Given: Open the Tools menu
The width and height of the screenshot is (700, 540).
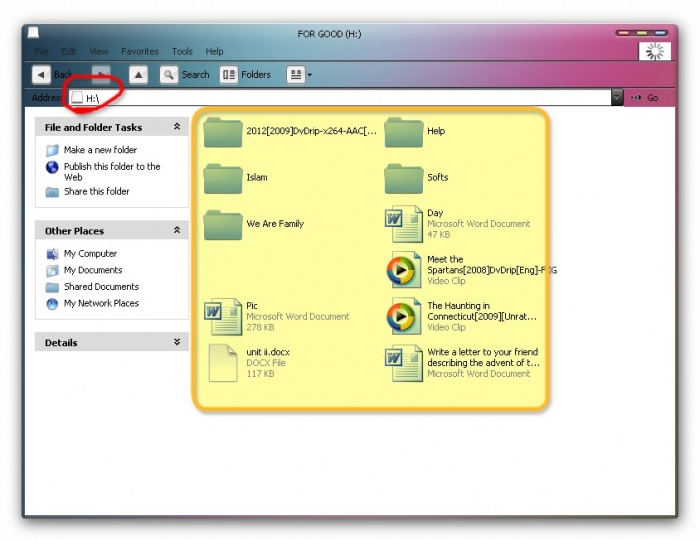Looking at the screenshot, I should (182, 51).
